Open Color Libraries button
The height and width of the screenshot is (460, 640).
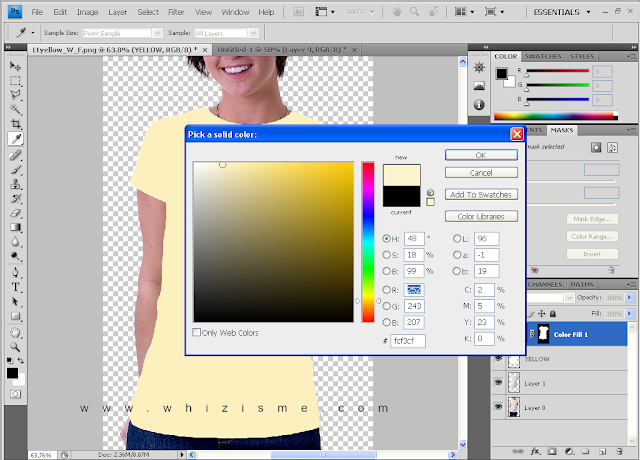tap(481, 216)
